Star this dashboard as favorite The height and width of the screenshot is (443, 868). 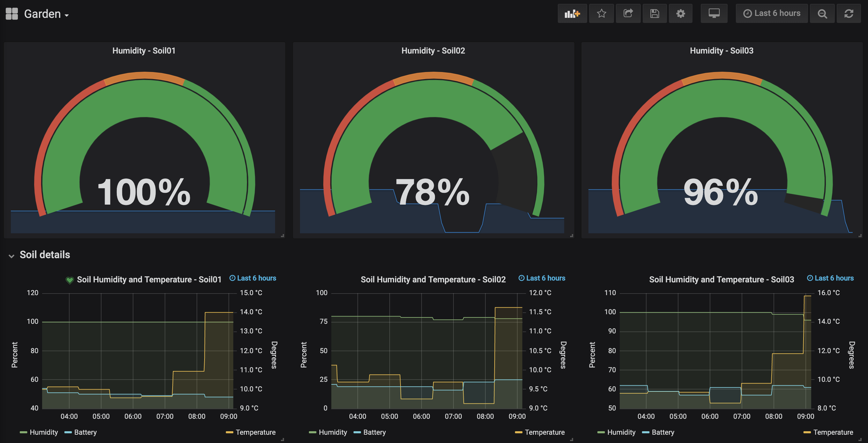(x=601, y=13)
